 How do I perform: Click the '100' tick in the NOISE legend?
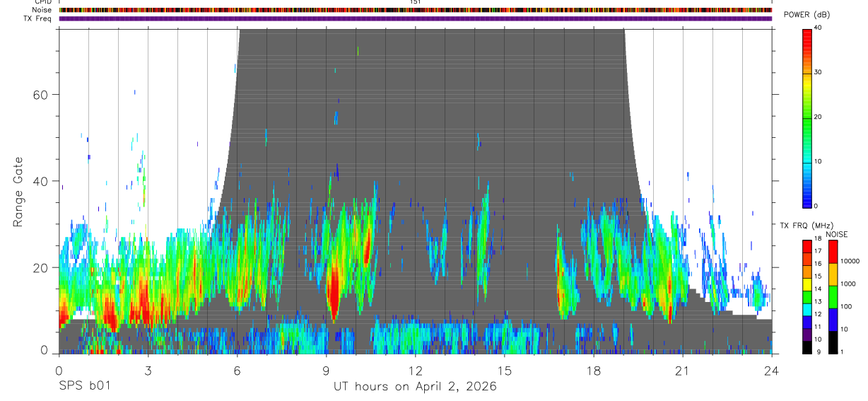pos(845,307)
